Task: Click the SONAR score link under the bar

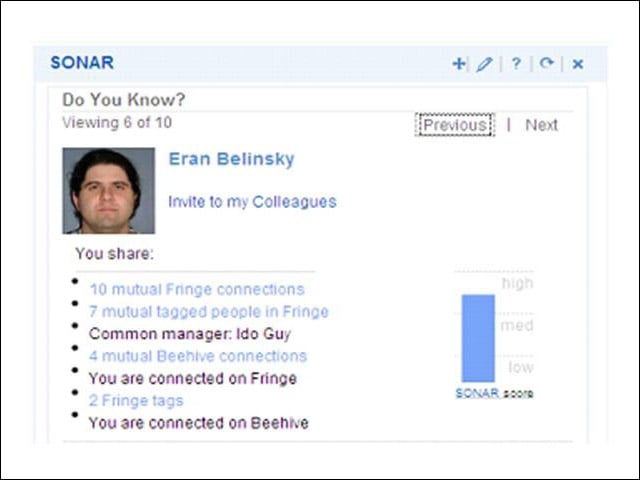Action: click(x=477, y=393)
